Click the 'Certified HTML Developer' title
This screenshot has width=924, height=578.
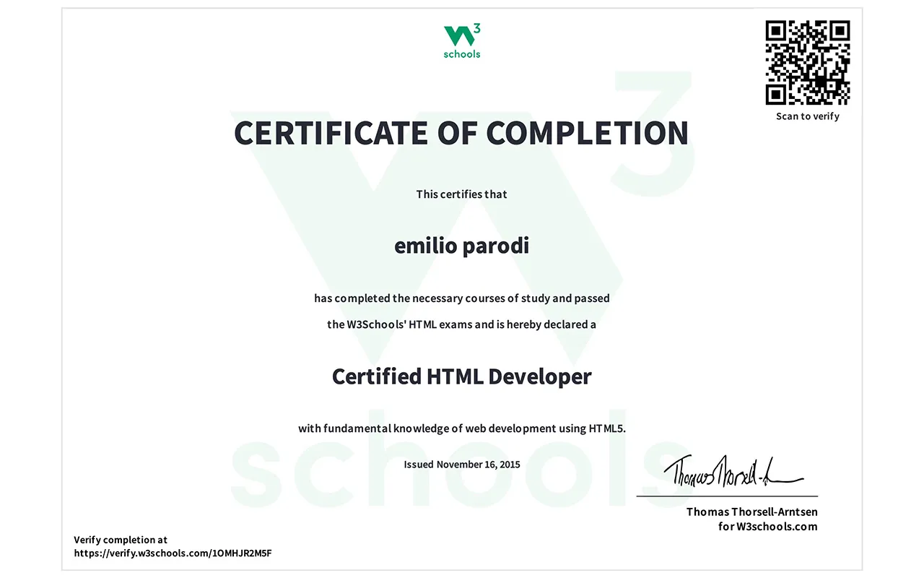pos(461,376)
